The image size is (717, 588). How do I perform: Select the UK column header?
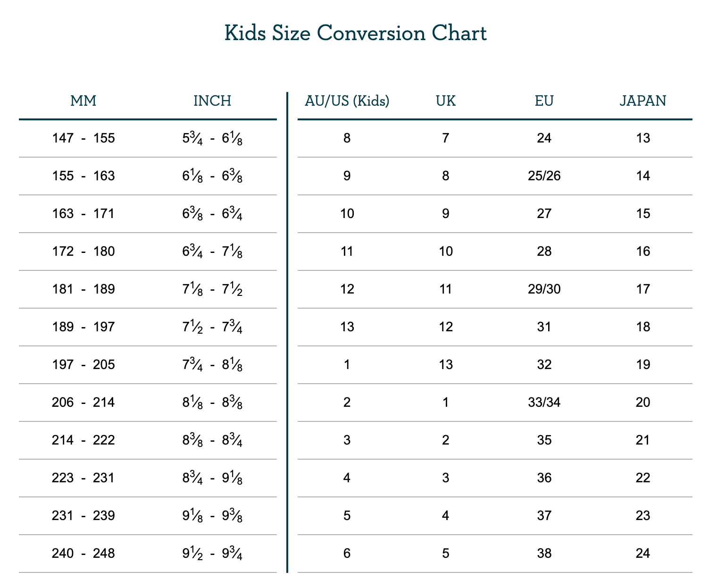(446, 101)
